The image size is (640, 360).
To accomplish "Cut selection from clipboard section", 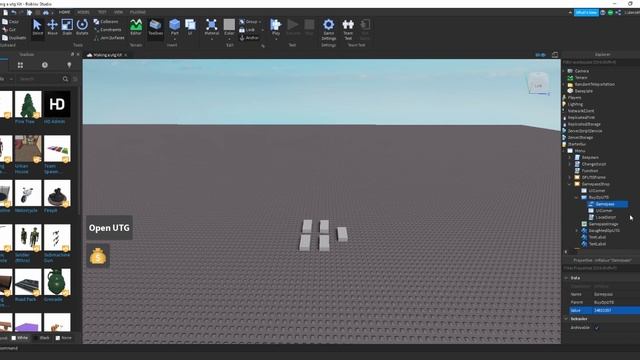I will coord(9,30).
